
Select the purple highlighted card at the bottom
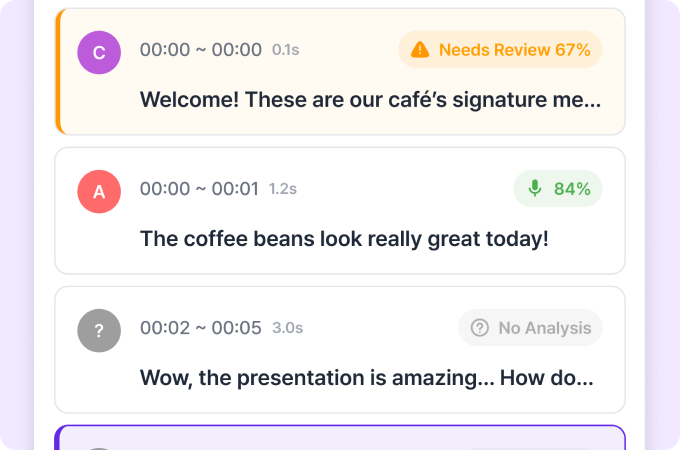(x=340, y=438)
